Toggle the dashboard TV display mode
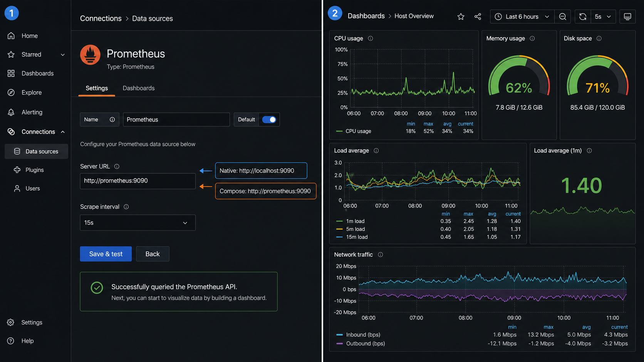This screenshot has height=362, width=644. tap(627, 17)
